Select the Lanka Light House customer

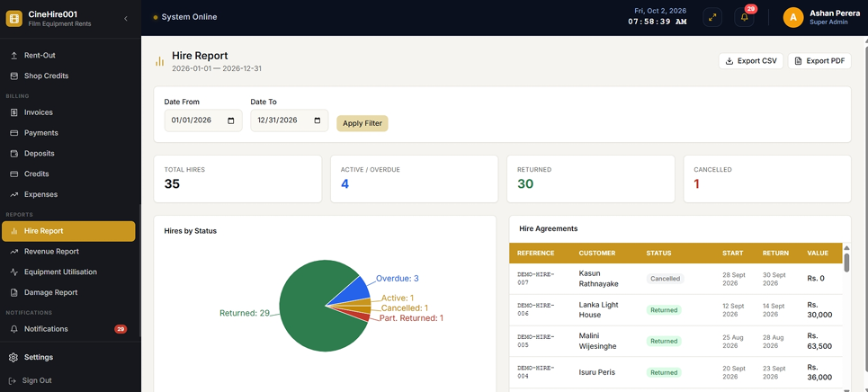[598, 309]
